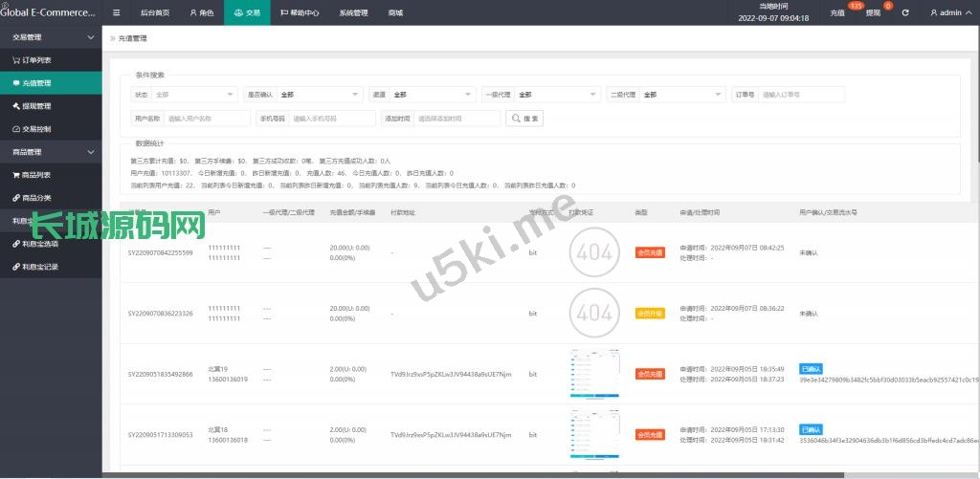Screen dimensions: 980x479
Task: Open 商品列表 in the sidebar
Action: pyautogui.click(x=38, y=175)
